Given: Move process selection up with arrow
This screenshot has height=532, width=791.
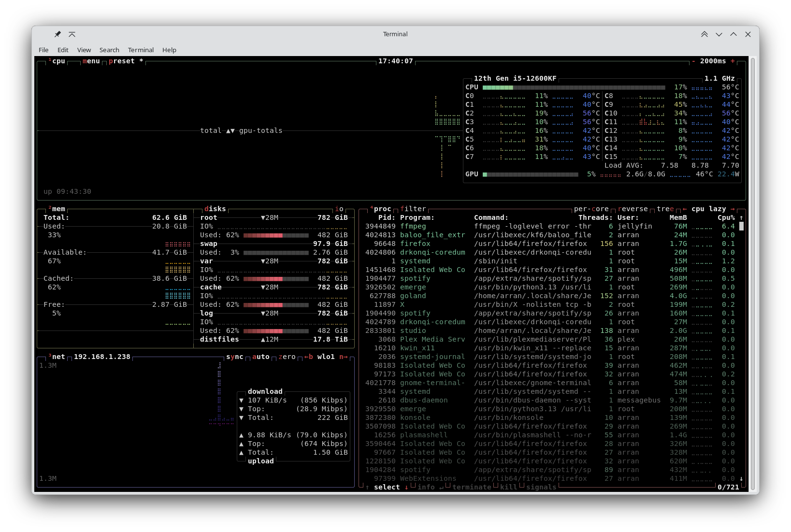Looking at the screenshot, I should pos(368,488).
